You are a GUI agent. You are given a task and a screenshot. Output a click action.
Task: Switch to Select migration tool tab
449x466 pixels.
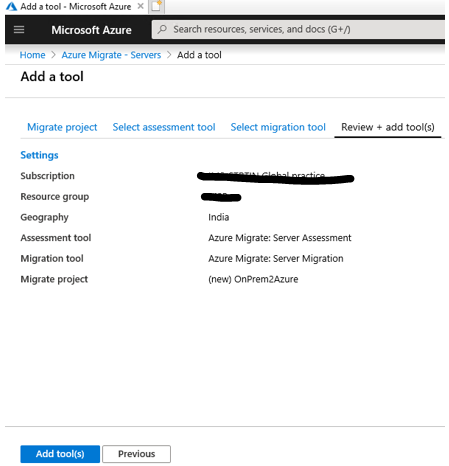[x=278, y=127]
